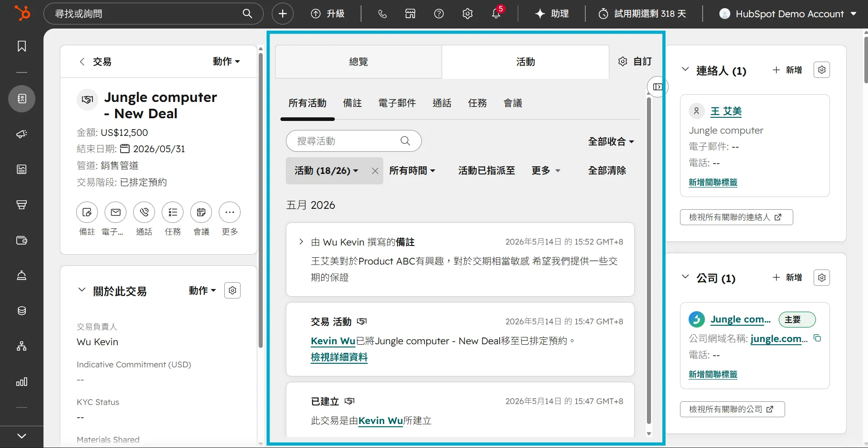Toggle the right sidebar collapse icon

pyautogui.click(x=658, y=87)
